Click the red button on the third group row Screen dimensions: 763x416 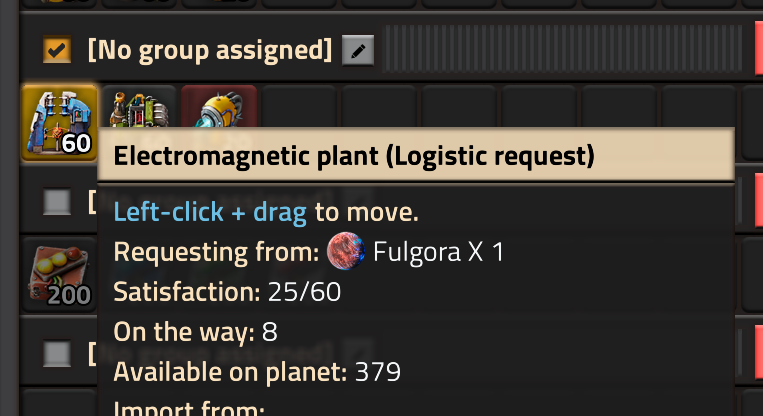point(759,352)
